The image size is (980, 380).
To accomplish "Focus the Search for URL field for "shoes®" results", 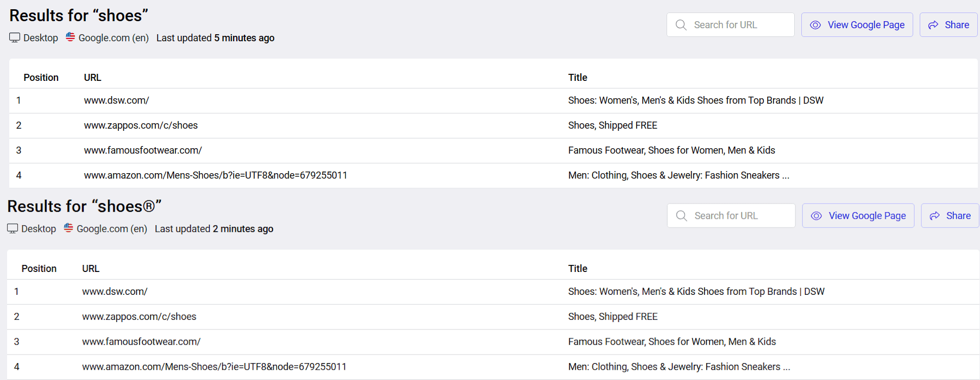I will (731, 216).
